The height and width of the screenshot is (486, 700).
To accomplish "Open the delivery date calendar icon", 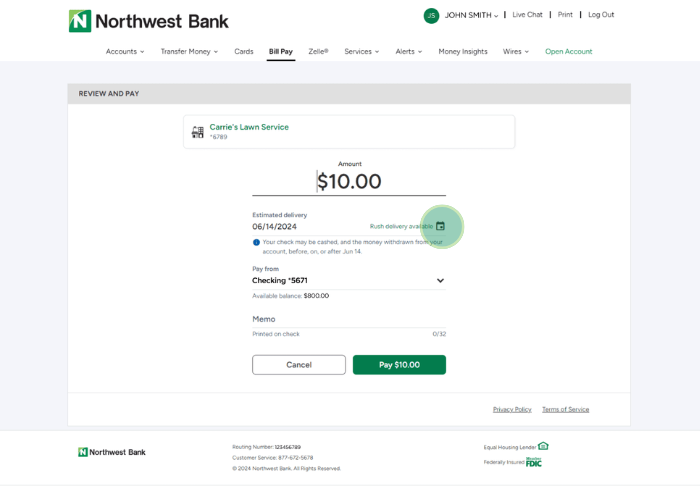I will pos(440,226).
